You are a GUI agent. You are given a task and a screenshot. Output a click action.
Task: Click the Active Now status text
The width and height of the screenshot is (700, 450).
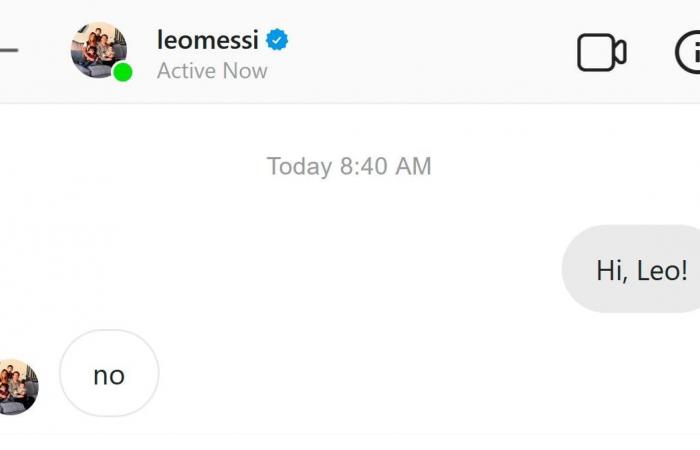click(x=212, y=71)
